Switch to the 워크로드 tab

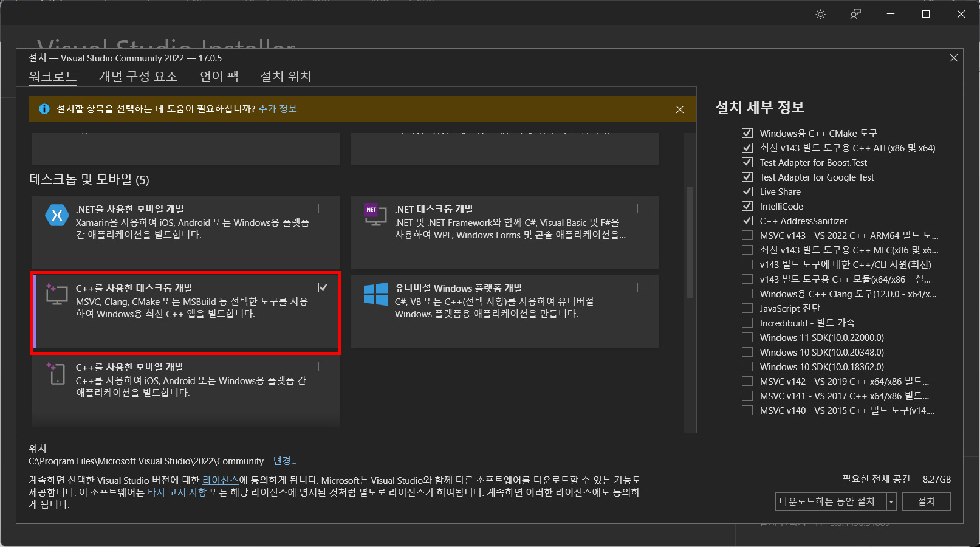click(53, 77)
